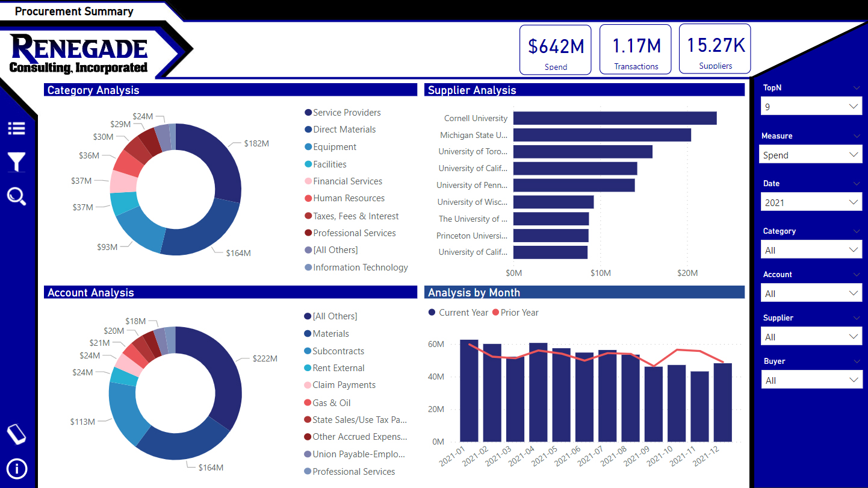The width and height of the screenshot is (868, 488).
Task: Select Taxes, Fees & Interest legend entry
Action: pos(352,216)
